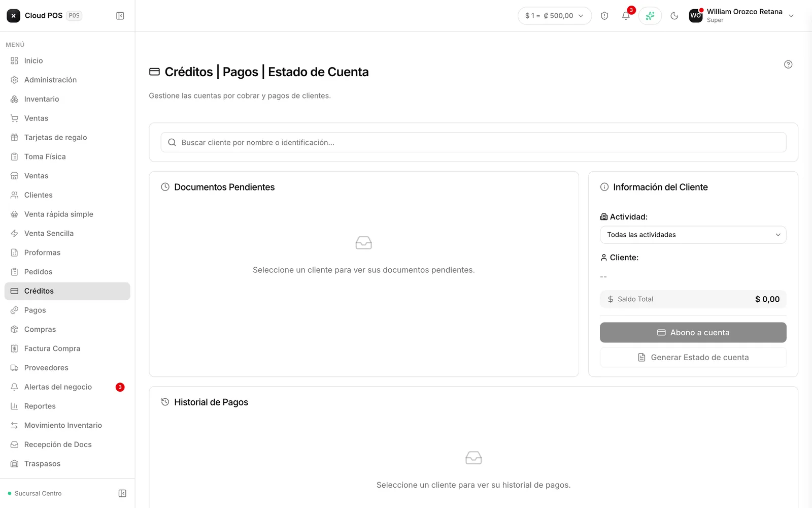Screen dimensions: 812x508
Task: Click the POS badge next to logo
Action: click(x=74, y=16)
